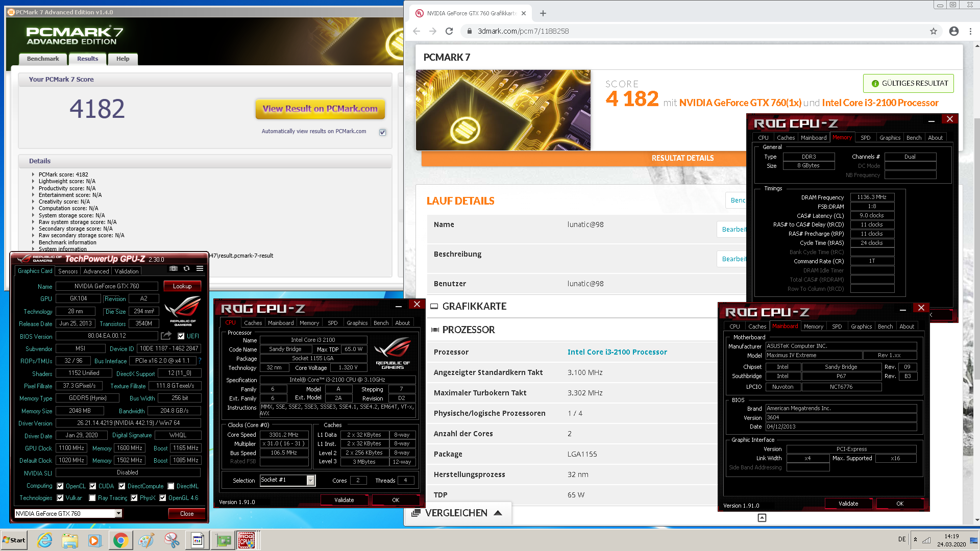The width and height of the screenshot is (980, 551).
Task: Toggle CUDA checkbox in GPU-Z
Action: (x=93, y=486)
